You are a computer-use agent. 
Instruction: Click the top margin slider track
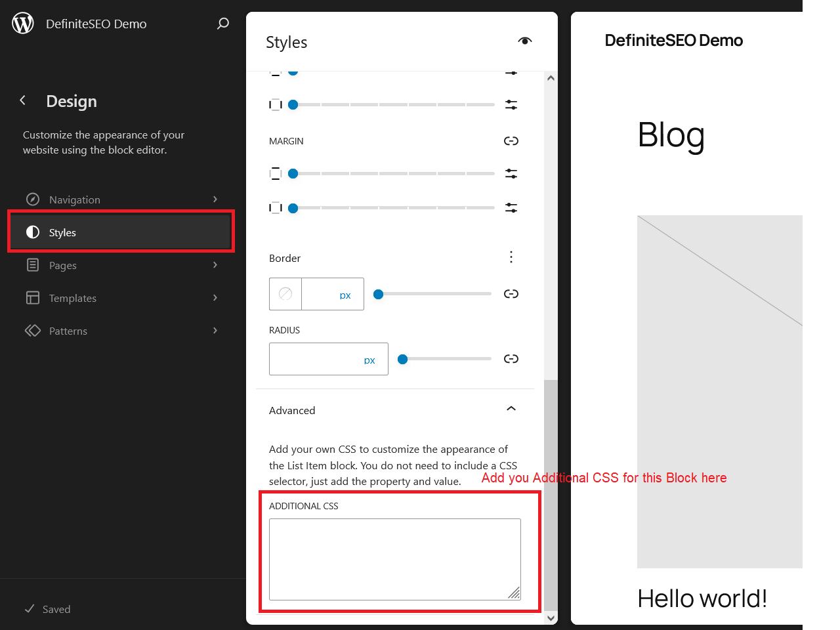(x=392, y=174)
